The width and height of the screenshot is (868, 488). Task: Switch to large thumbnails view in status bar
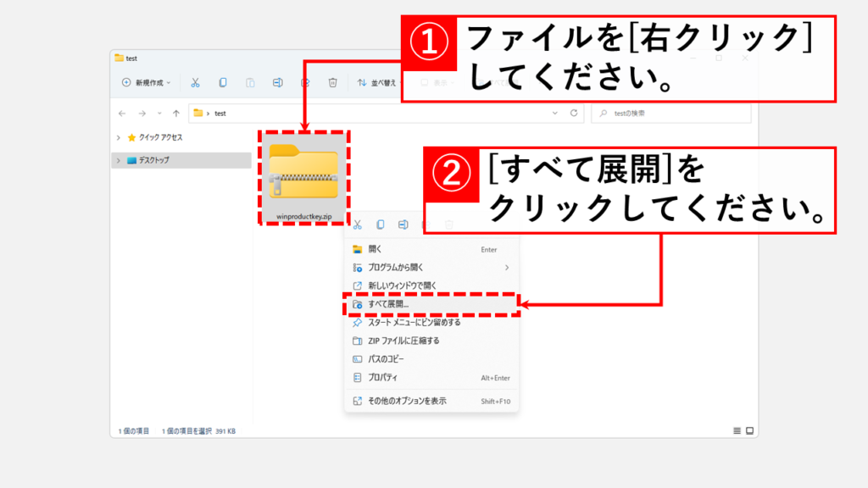[749, 431]
